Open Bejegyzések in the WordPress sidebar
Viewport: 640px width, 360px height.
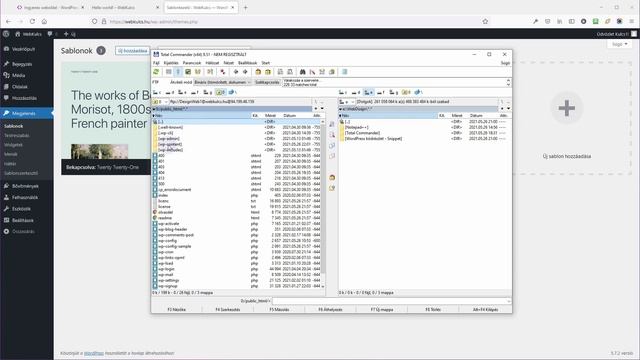[x=22, y=64]
